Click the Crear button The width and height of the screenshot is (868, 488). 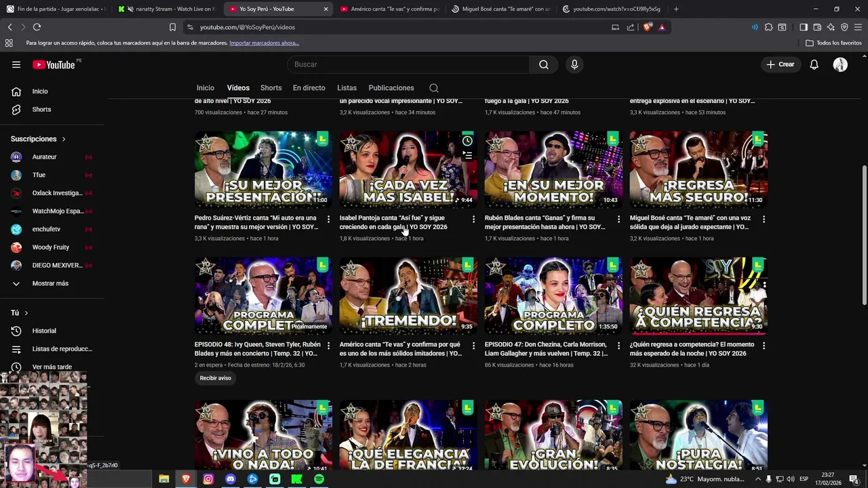pyautogui.click(x=780, y=64)
